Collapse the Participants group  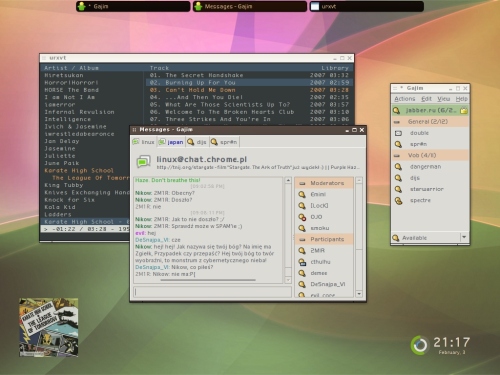[324, 239]
